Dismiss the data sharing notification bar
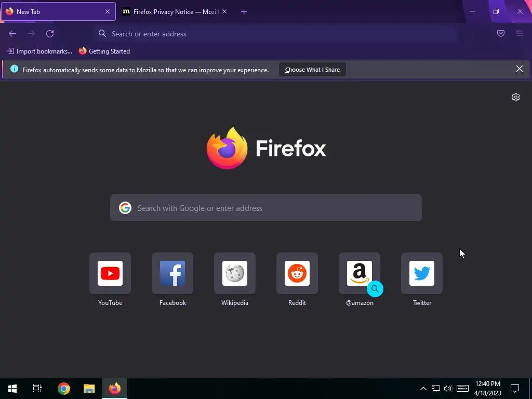This screenshot has width=532, height=399. click(520, 69)
